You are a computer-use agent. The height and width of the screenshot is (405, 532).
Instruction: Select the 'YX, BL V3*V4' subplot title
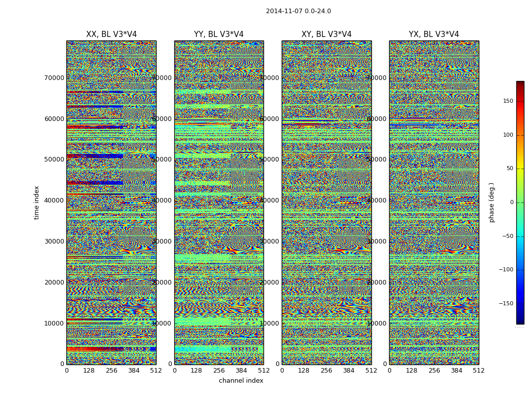(434, 34)
